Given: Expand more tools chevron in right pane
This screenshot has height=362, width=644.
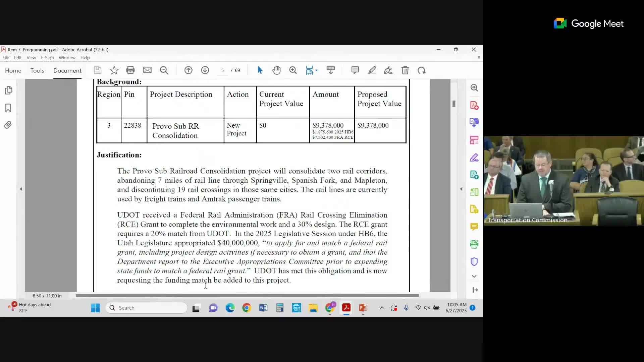Looking at the screenshot, I should click(x=474, y=276).
